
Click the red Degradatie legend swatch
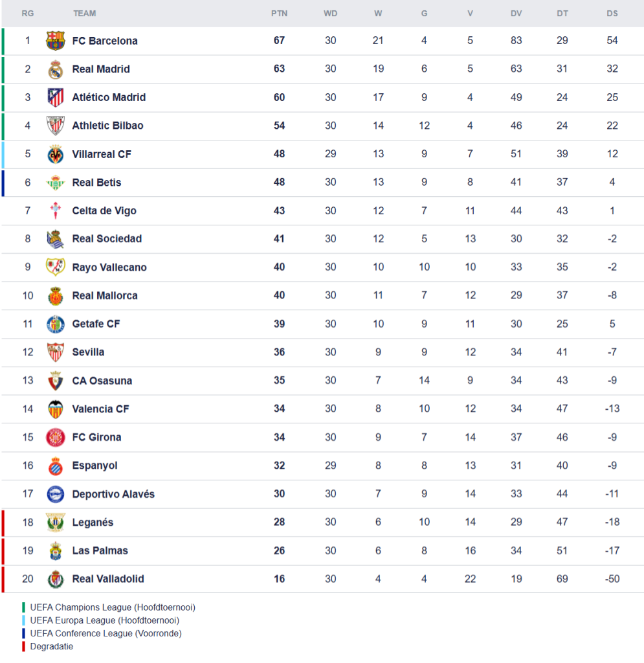tap(24, 646)
